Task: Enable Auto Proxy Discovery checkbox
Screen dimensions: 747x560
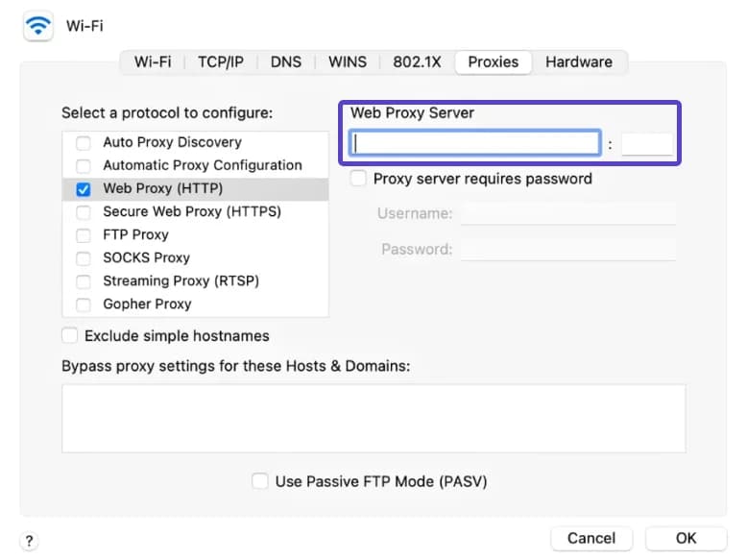Action: click(x=84, y=143)
